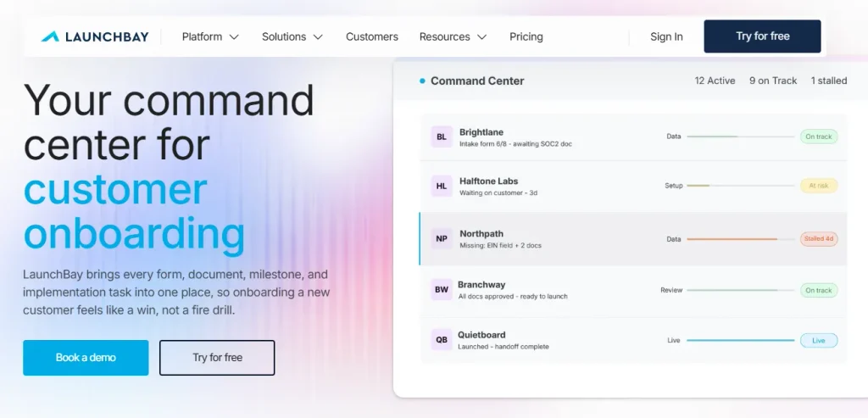This screenshot has height=418, width=868.
Task: Select the Halftone Labs row name
Action: point(489,181)
